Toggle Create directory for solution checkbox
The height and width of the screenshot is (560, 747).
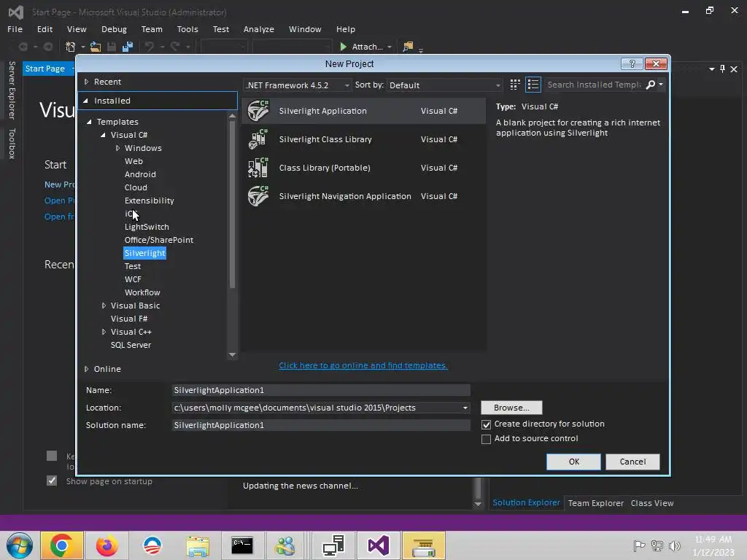tap(486, 424)
